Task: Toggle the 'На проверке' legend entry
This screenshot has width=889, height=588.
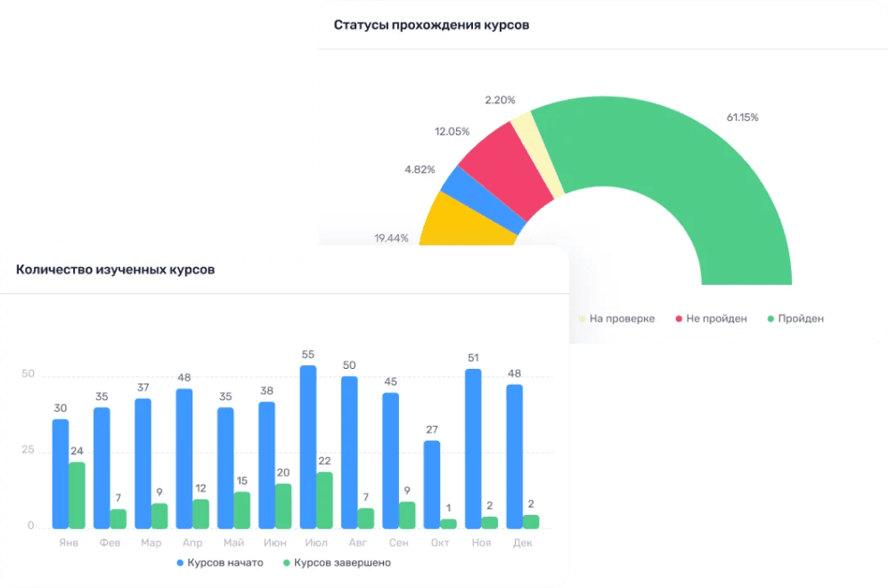Action: [x=616, y=319]
